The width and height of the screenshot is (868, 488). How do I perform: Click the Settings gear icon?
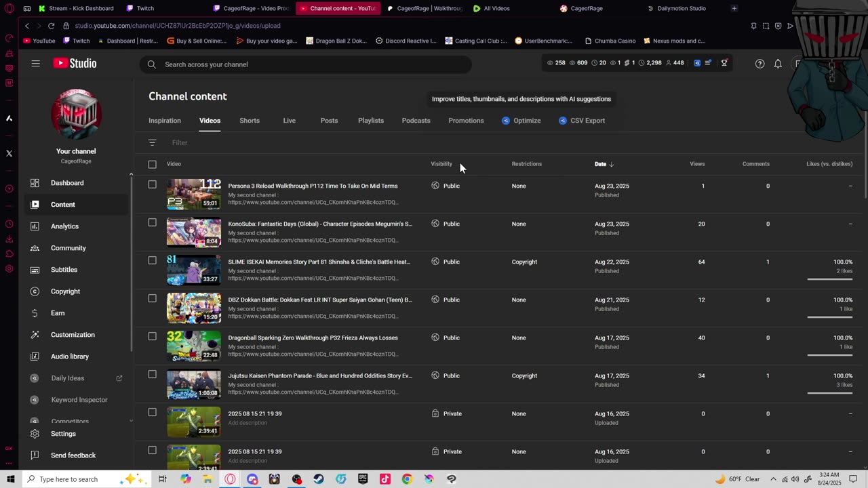click(35, 434)
